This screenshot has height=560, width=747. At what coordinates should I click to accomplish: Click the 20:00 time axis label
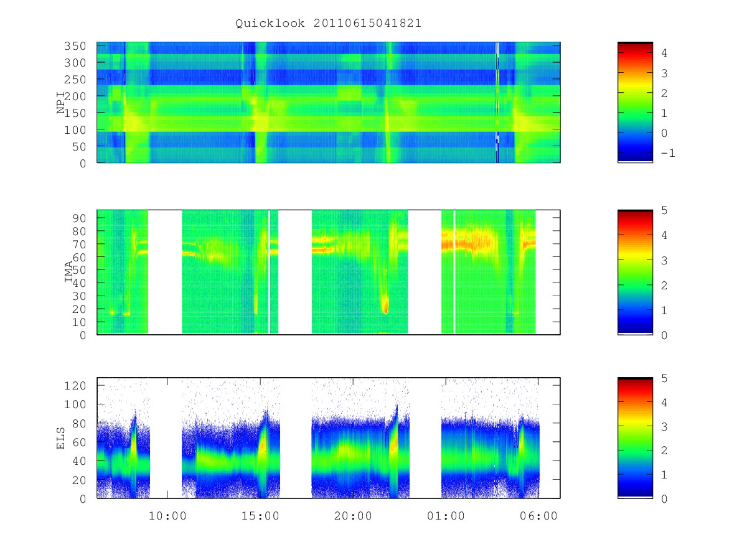(x=353, y=516)
